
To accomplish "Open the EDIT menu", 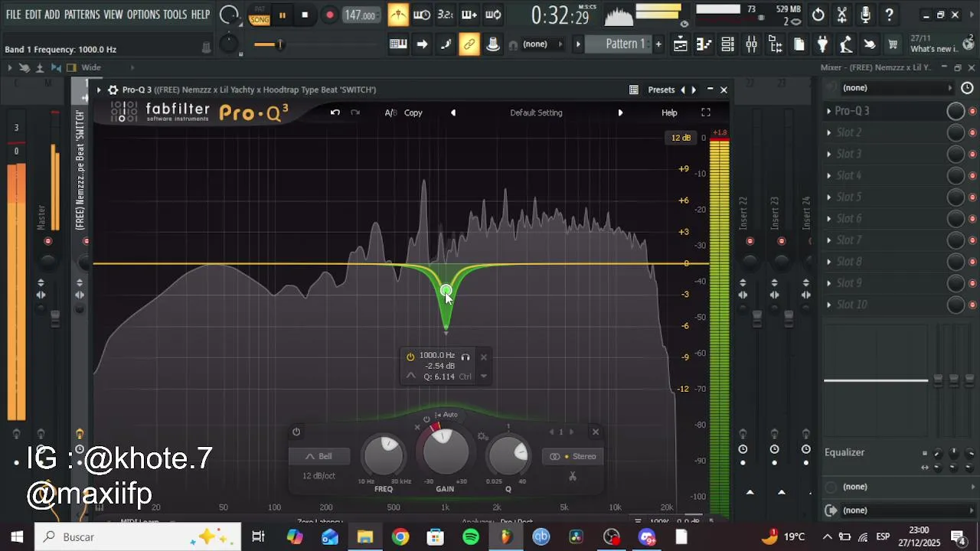I will (33, 15).
